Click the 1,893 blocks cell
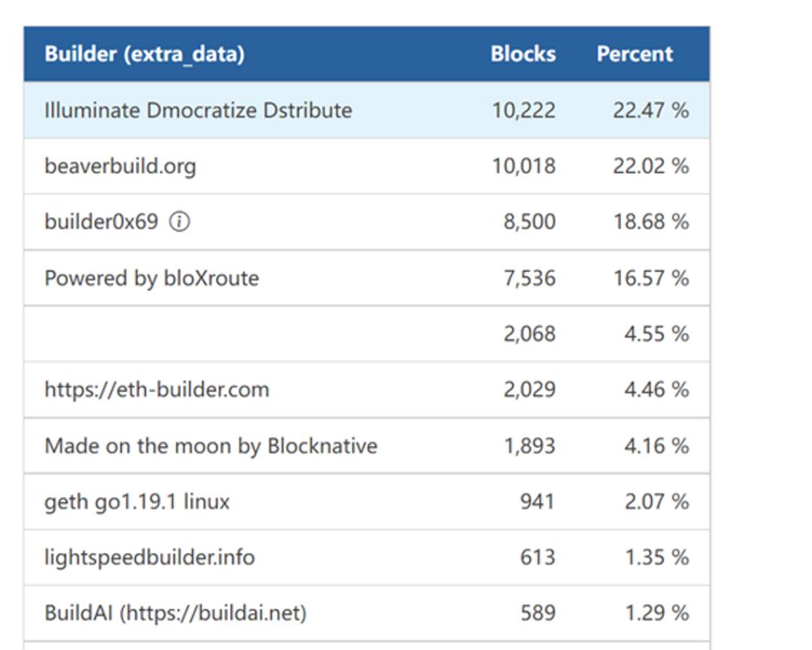Viewport: 812px width, 650px height. pyautogui.click(x=529, y=446)
